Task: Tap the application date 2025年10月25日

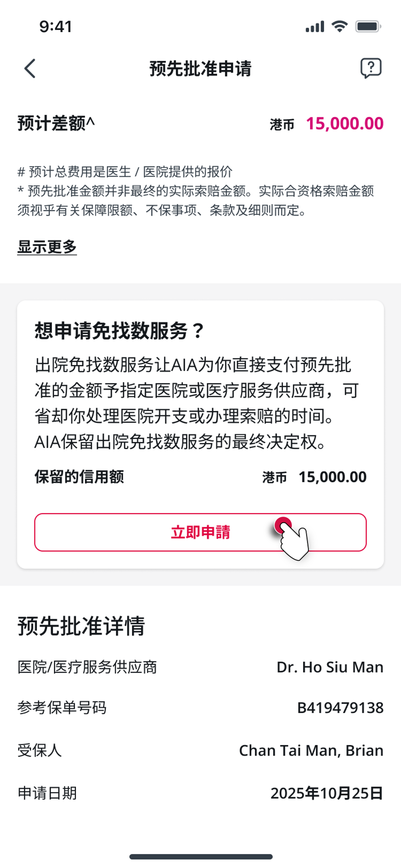Action: 327,793
